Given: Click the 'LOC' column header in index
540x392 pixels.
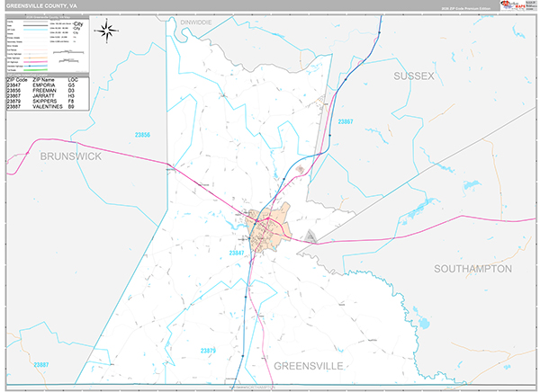Looking at the screenshot, I should (x=73, y=80).
